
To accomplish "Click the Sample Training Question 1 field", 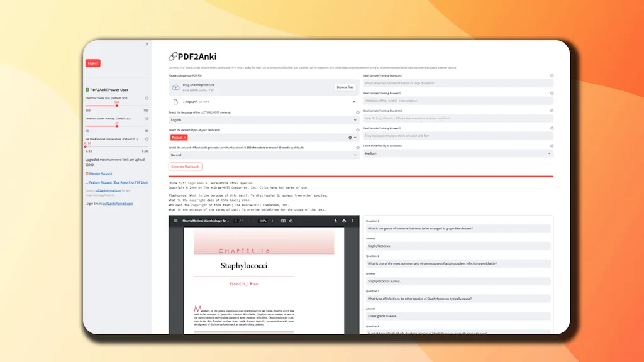I will [x=458, y=84].
